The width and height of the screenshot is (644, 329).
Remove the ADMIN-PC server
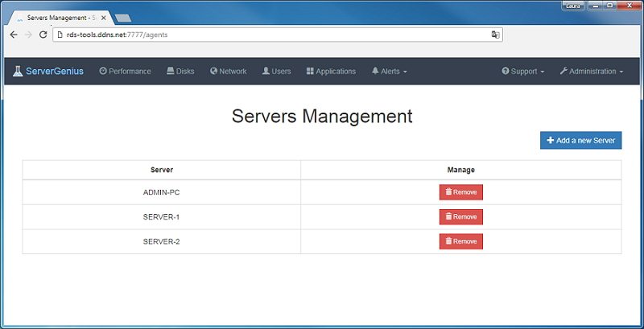pos(460,192)
